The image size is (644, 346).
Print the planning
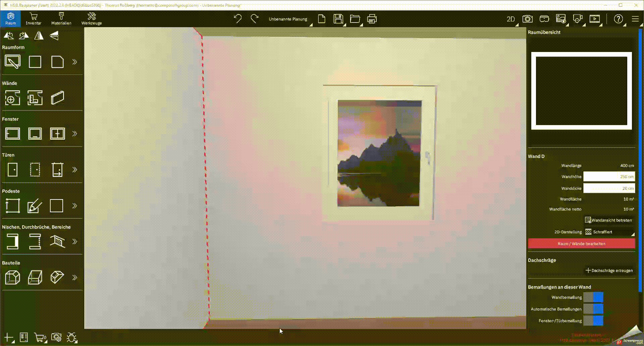pos(372,19)
